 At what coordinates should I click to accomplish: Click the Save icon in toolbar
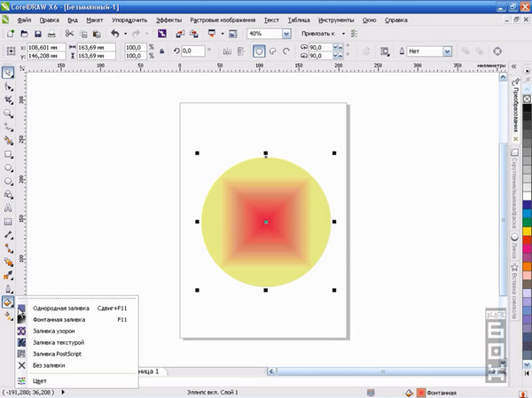tap(38, 34)
